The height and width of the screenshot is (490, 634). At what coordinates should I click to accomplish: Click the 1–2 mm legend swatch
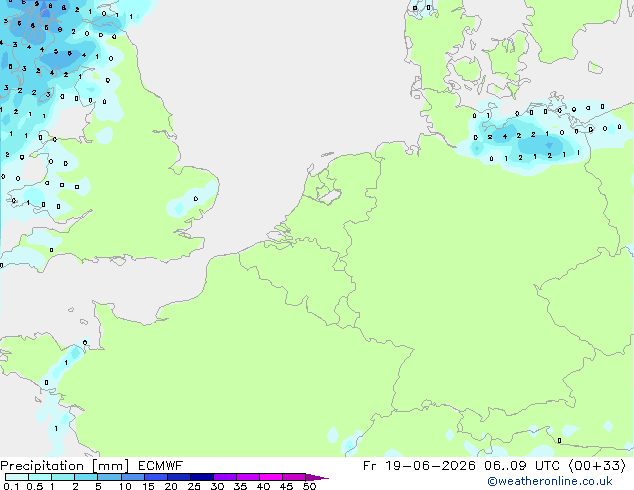[63, 477]
